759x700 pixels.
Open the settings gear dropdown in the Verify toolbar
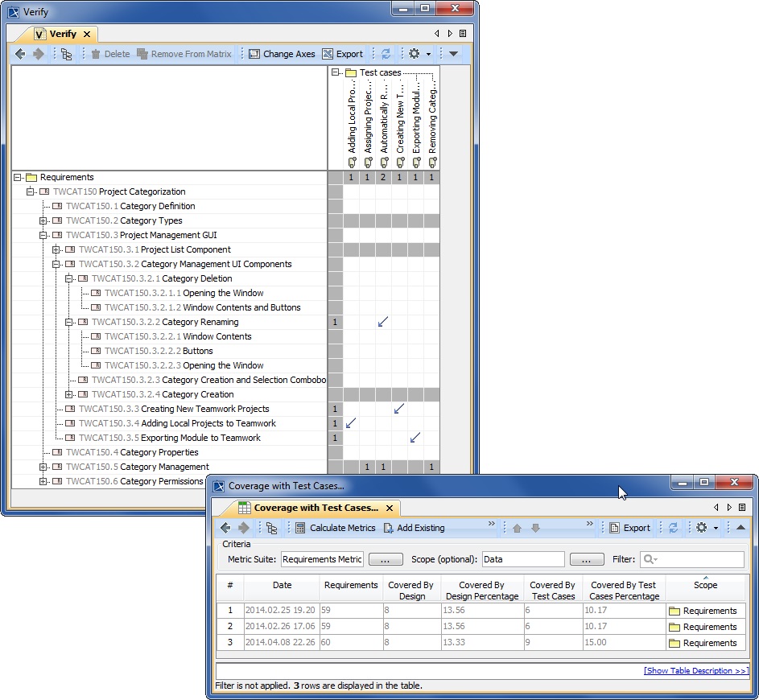[x=415, y=54]
